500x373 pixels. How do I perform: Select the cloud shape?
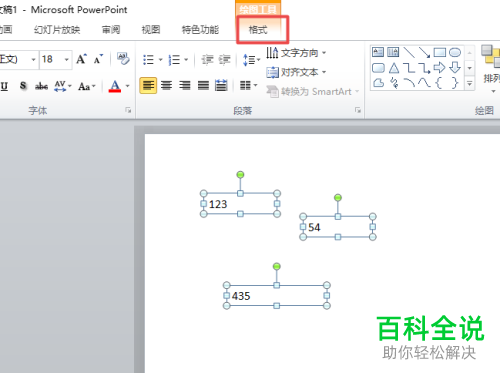click(378, 83)
